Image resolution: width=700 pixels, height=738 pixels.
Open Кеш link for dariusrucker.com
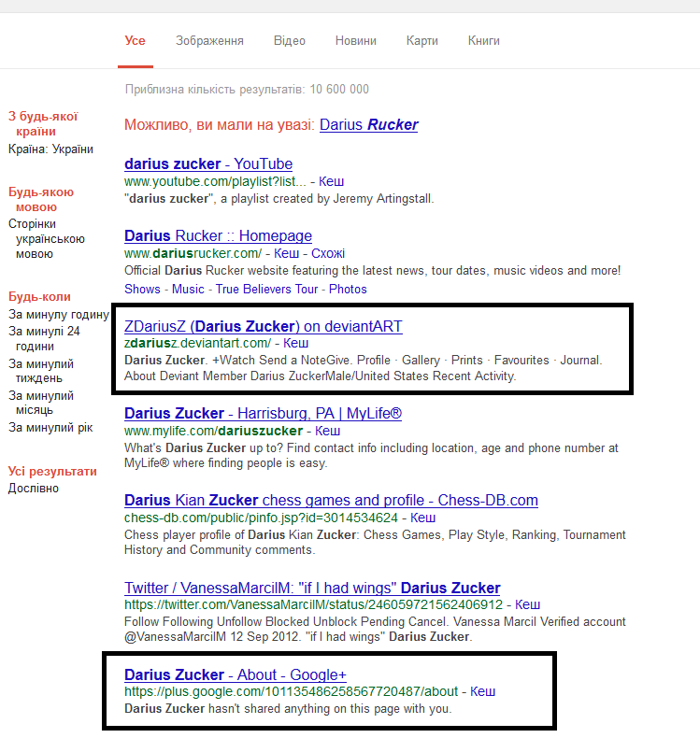[x=286, y=253]
